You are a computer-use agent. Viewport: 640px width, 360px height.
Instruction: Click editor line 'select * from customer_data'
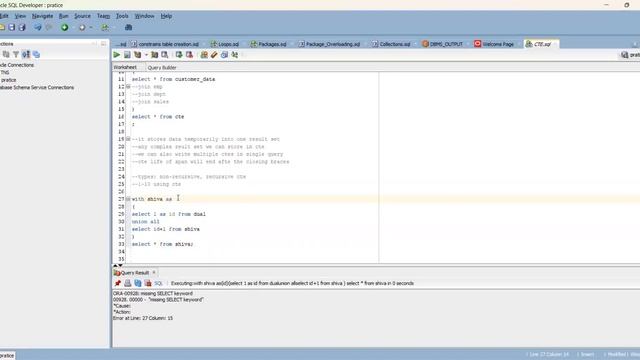(173, 79)
